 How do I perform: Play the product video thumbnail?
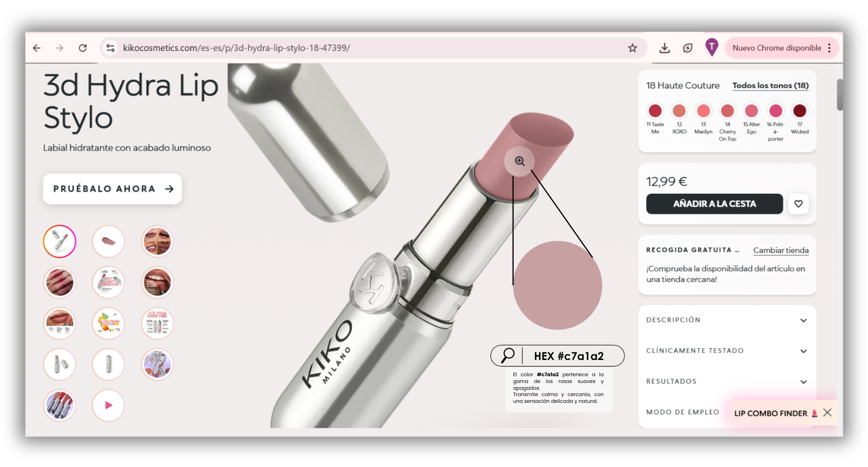click(x=108, y=405)
